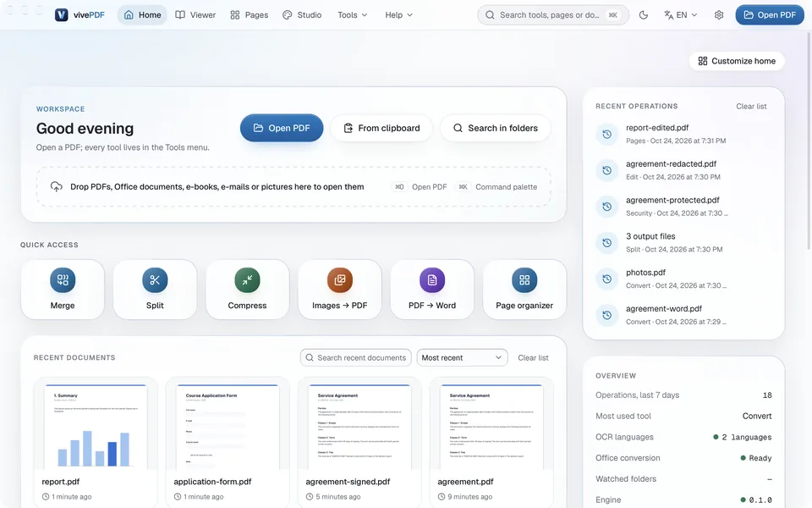
Task: Open the application-form.pdf thumbnail
Action: (228, 427)
